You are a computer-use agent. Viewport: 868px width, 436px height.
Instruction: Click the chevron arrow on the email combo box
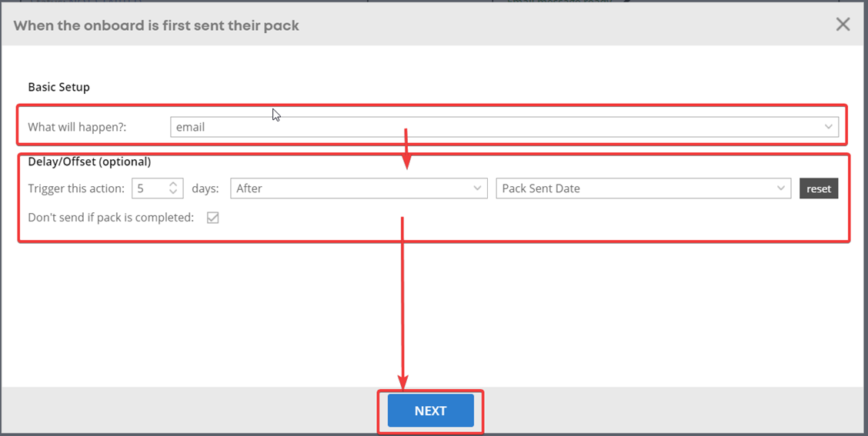coord(828,127)
